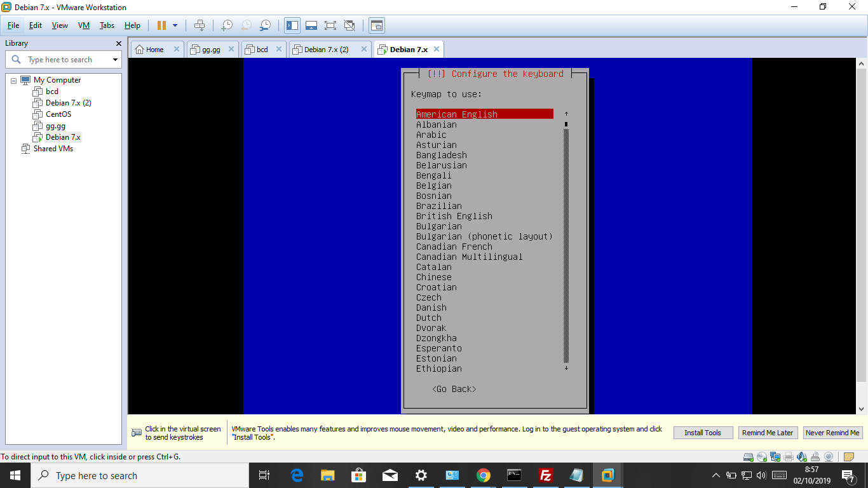The image size is (868, 488).
Task: Toggle the console view toolbar button
Action: (377, 25)
